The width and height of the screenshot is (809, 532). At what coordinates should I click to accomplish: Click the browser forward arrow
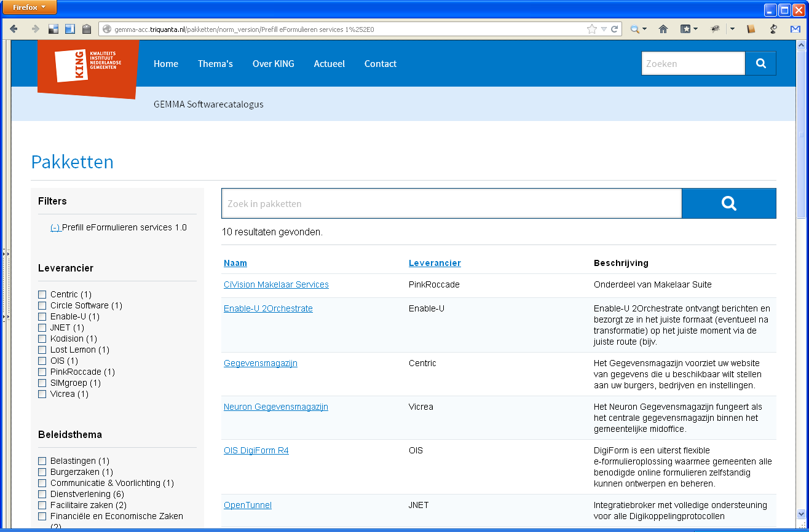35,29
